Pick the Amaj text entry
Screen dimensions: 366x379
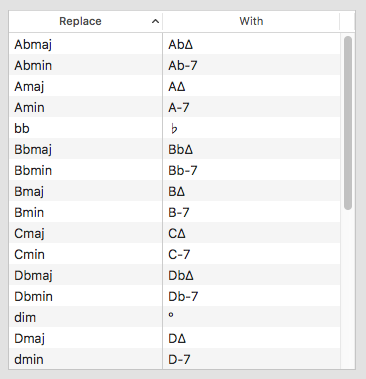29,87
